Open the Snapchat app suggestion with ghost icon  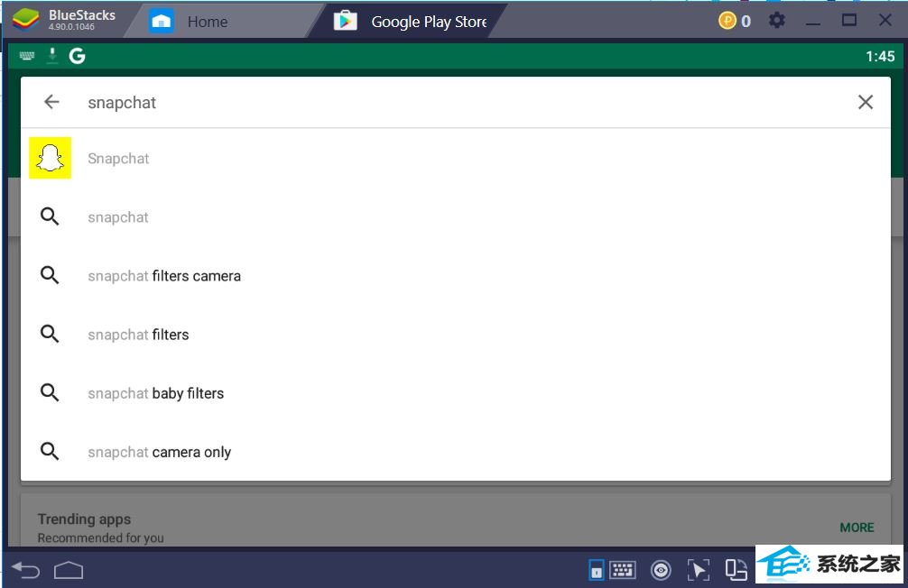coord(51,158)
